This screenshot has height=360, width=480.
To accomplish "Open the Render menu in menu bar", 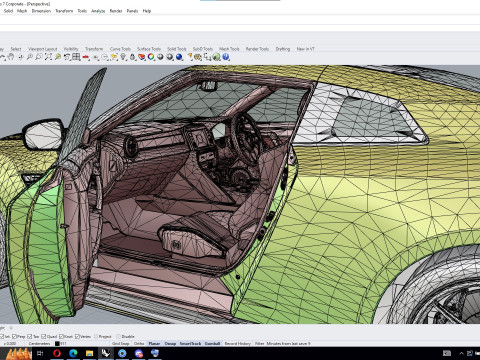I will point(116,11).
